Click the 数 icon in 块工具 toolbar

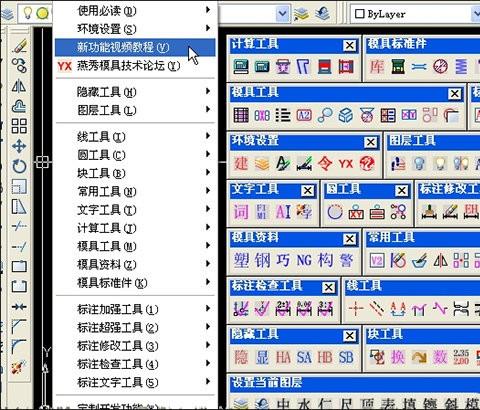440,357
